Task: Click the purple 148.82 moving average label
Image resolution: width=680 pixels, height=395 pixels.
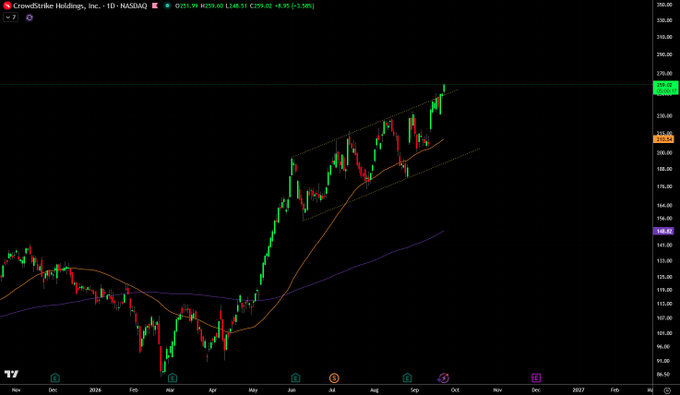Action: (x=664, y=231)
